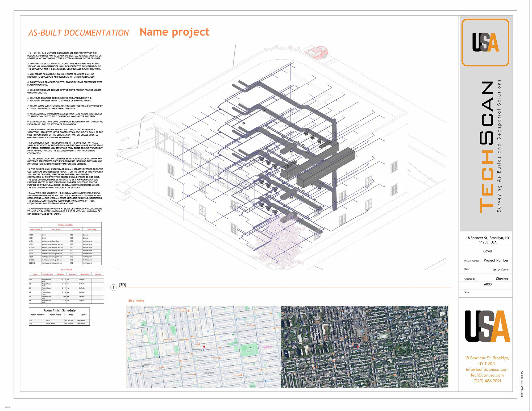The height and width of the screenshot is (411, 532).
Task: Click the red location pin on street map
Action: coord(204,347)
